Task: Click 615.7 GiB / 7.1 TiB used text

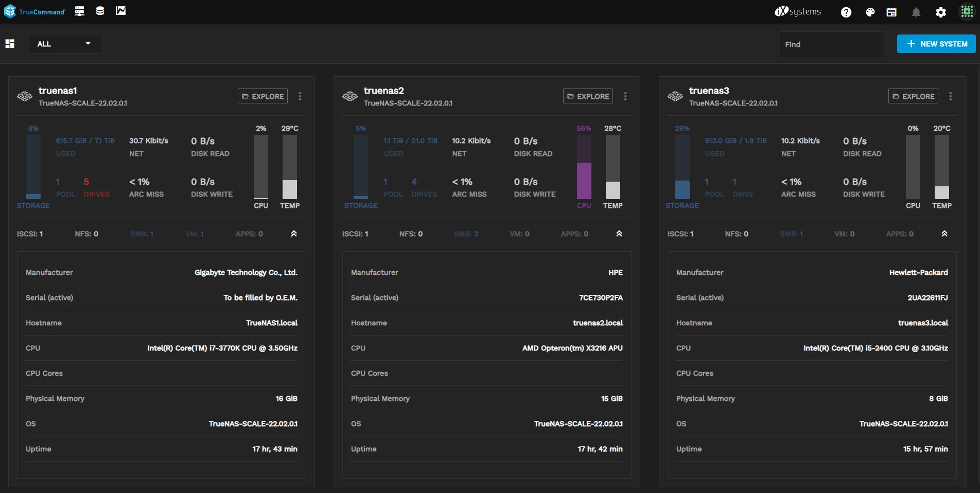Action: click(85, 140)
